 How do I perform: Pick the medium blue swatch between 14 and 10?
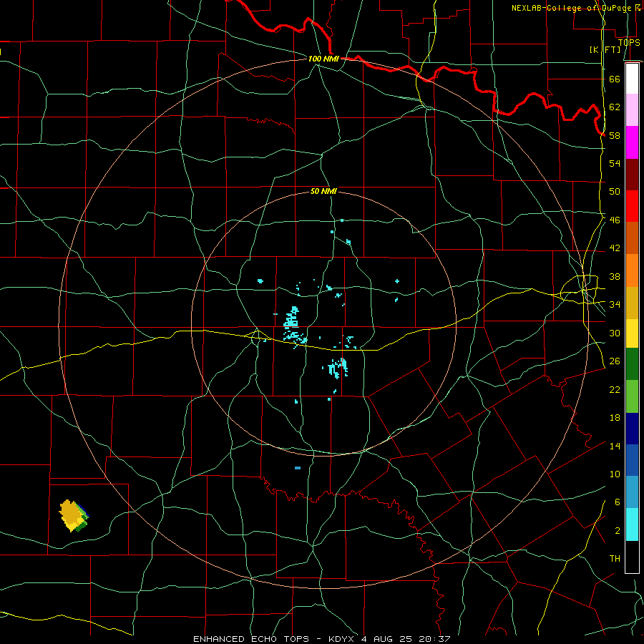pos(632,460)
